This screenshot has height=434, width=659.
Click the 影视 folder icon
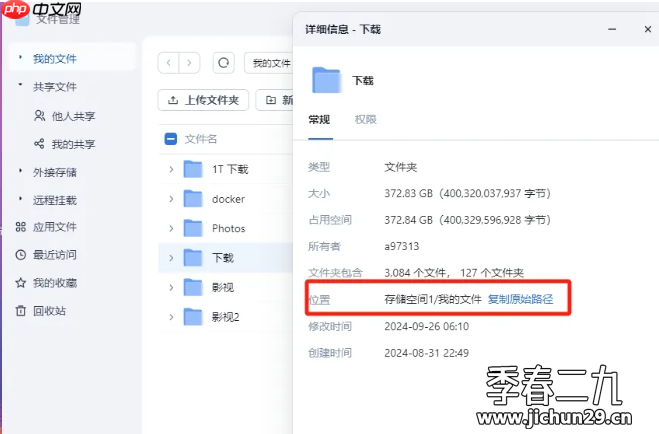point(193,287)
